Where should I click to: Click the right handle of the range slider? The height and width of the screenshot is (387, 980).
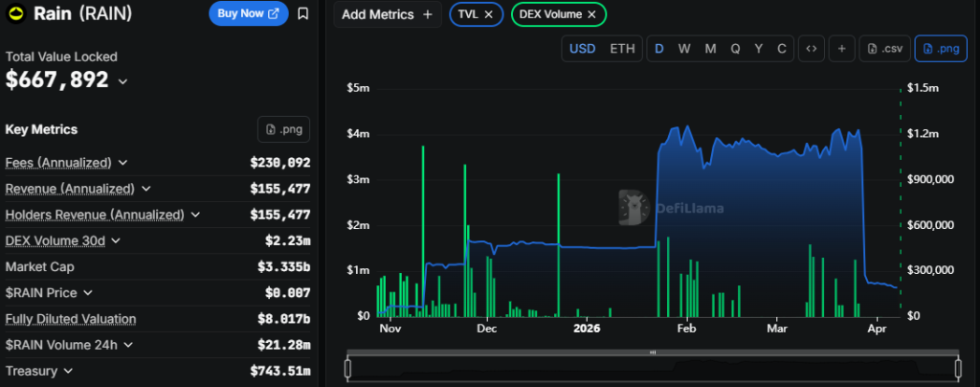pyautogui.click(x=958, y=368)
